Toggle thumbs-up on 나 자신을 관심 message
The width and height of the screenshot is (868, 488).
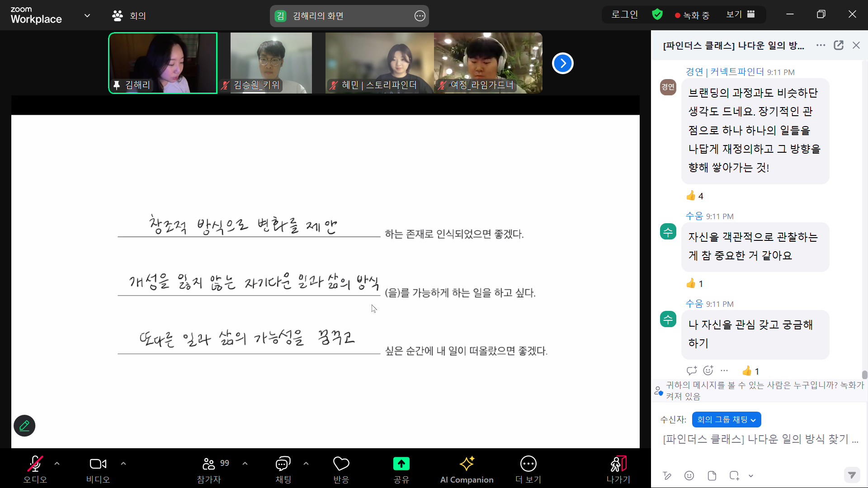(751, 371)
